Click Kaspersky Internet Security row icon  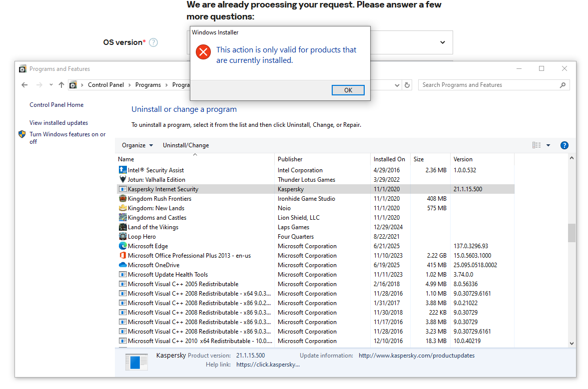pyautogui.click(x=122, y=189)
